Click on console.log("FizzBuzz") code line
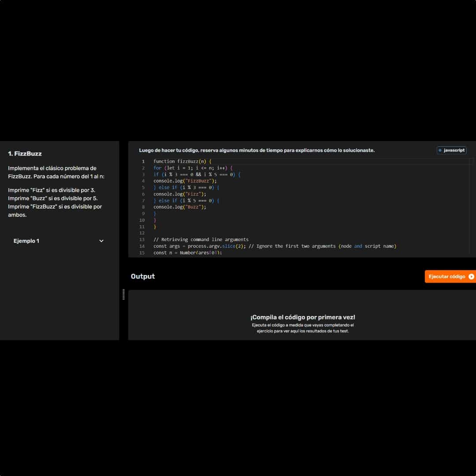Image resolution: width=476 pixels, height=476 pixels. (185, 181)
